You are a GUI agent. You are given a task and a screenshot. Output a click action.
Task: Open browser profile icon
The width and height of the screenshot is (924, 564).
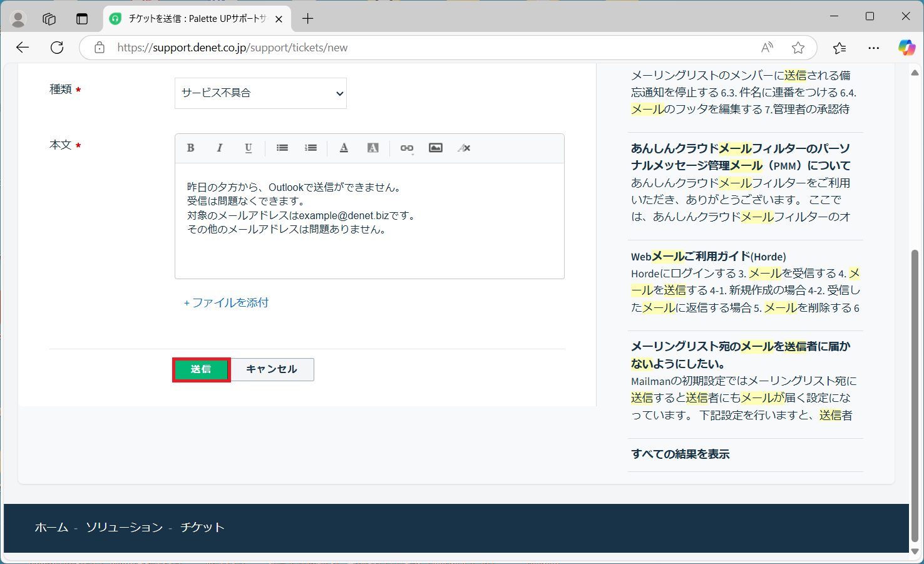coord(18,19)
